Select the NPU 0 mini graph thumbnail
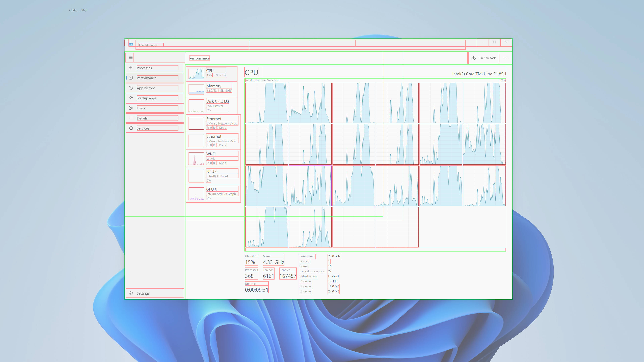 tap(196, 176)
